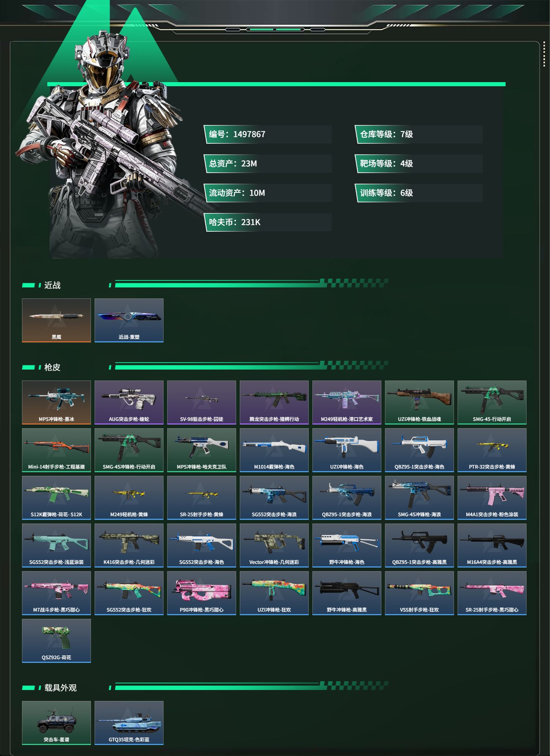Screen dimensions: 550x756
Task: Click the UZI冲锋枪-铁血战魂 skin card
Action: click(x=419, y=403)
